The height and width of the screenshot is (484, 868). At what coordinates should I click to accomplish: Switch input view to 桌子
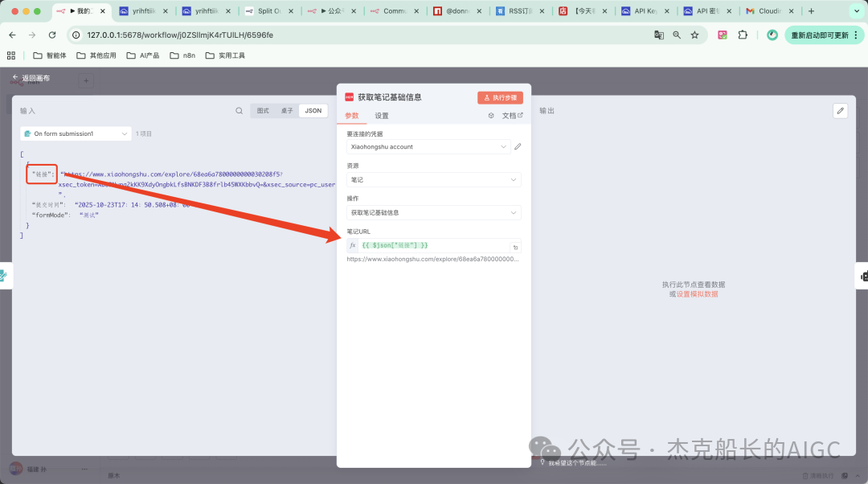click(x=287, y=111)
